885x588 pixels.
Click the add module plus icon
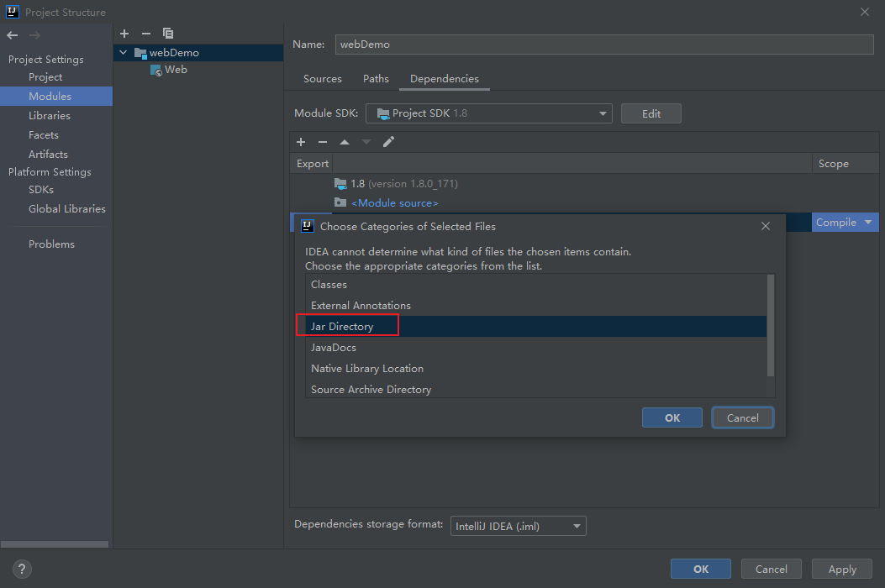point(124,34)
